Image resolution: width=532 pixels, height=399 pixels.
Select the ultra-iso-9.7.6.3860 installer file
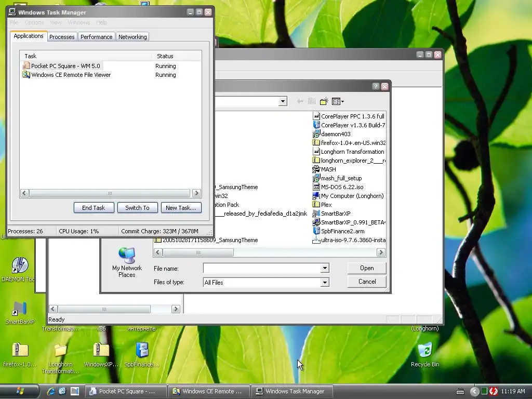coord(349,240)
